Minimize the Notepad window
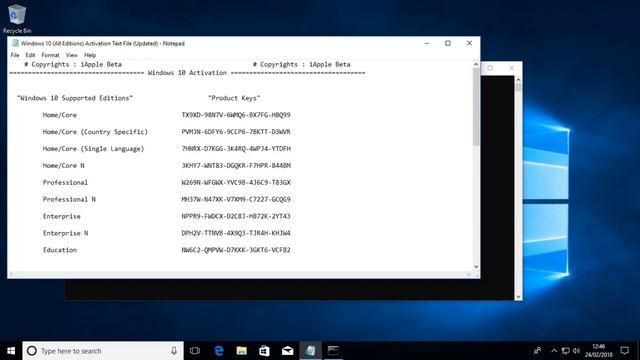This screenshot has height=360, width=640. 427,43
